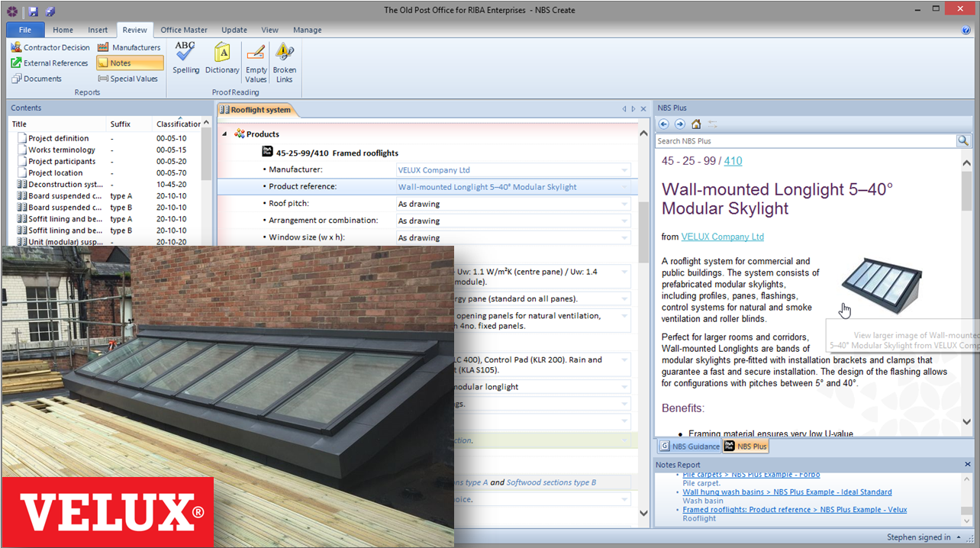The image size is (980, 548).
Task: Click the Stephen signed in status text
Action: [919, 537]
